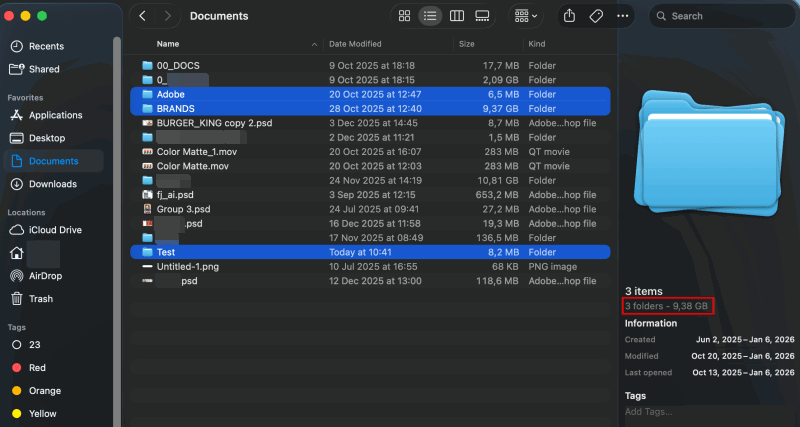Select fj_ai.psd file
The image size is (800, 427).
370,194
